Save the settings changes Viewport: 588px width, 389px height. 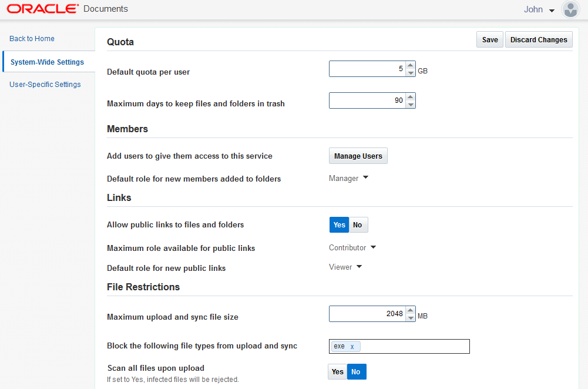click(489, 39)
